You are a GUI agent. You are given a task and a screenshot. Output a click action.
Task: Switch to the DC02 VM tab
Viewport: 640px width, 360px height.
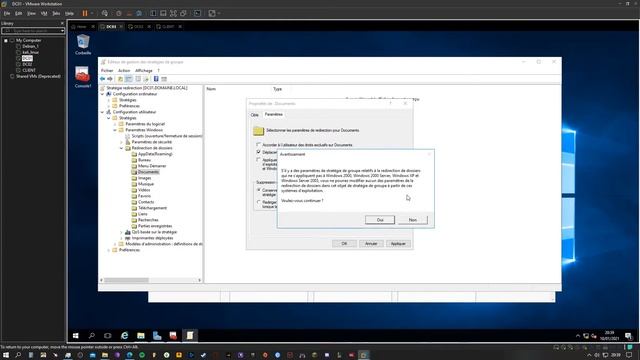pos(138,27)
